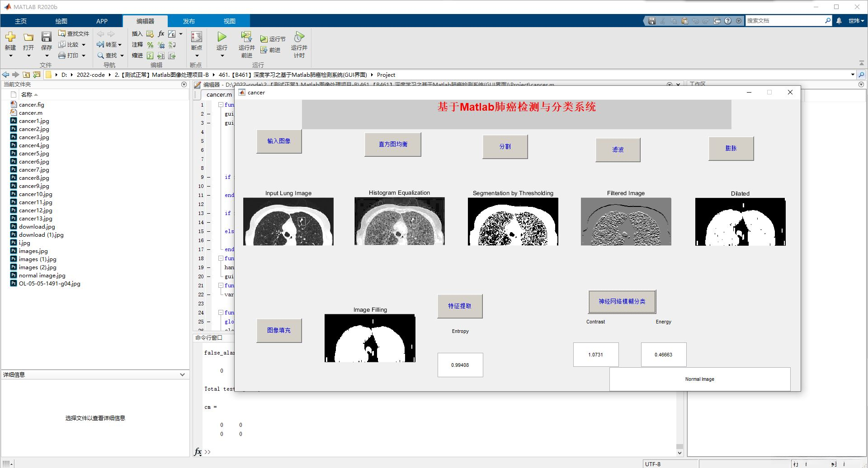This screenshot has width=868, height=468.
Task: Click the Contrast value box 1.0731
Action: point(596,355)
